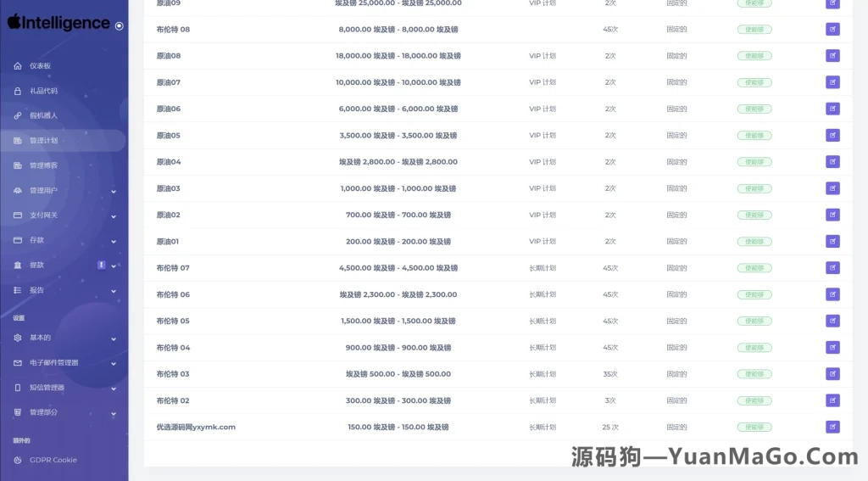Click the amount 10,000.00 埃及镑 - 10,000.00 埃及镑
Screen dimensions: 868x481
[x=398, y=82]
